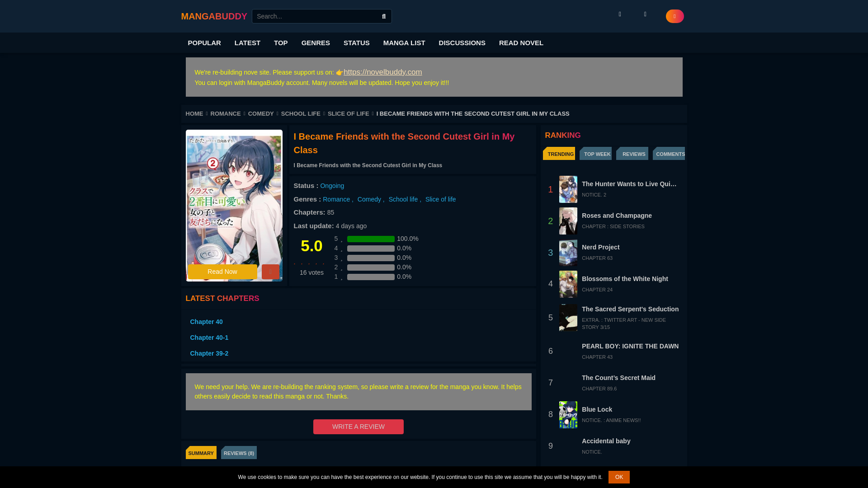Screen dimensions: 868x488
Task: Switch to Summary tab
Action: click(201, 453)
